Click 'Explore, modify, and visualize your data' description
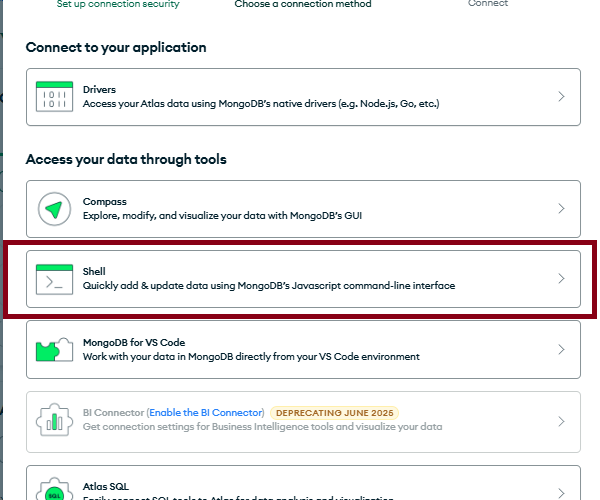The height and width of the screenshot is (500, 600). pos(222,216)
